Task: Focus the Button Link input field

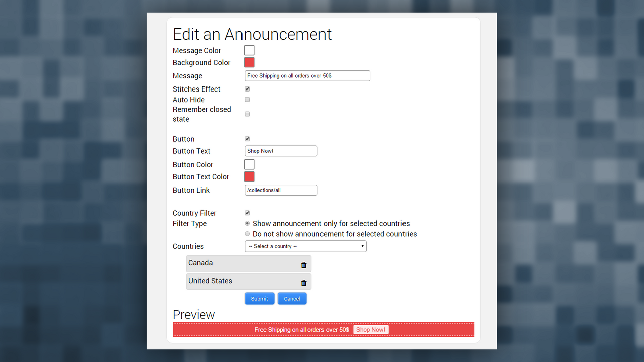Action: coord(281,190)
